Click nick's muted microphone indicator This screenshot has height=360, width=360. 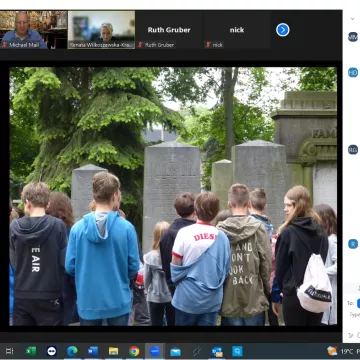point(208,45)
